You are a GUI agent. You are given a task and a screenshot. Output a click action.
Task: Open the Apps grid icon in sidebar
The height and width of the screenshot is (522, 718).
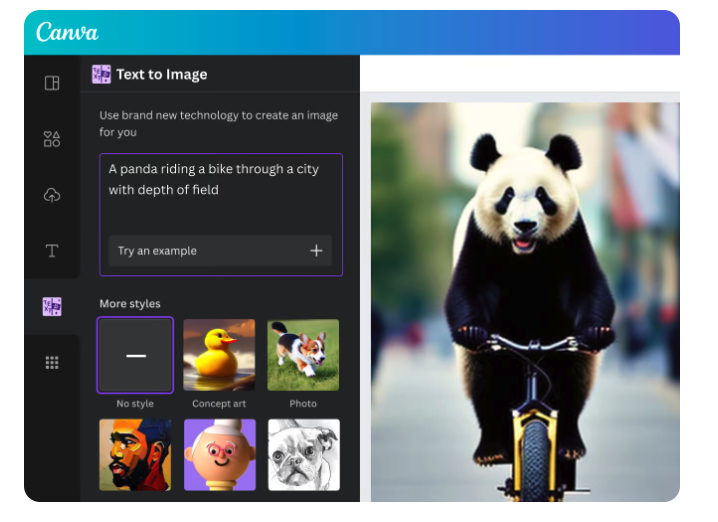coord(52,363)
